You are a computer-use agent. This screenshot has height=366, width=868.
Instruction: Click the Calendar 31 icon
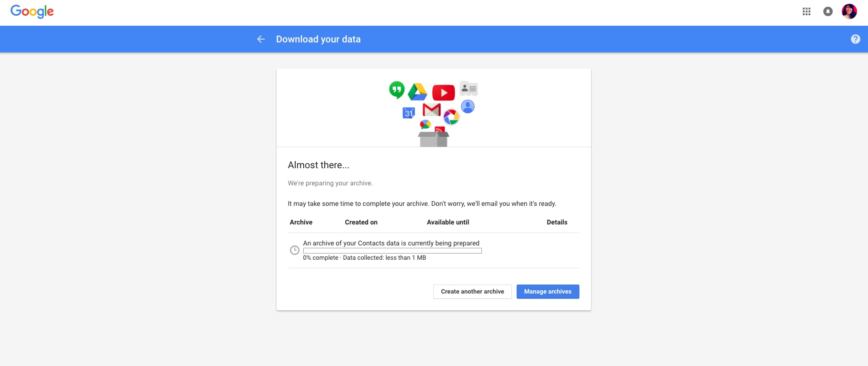409,113
